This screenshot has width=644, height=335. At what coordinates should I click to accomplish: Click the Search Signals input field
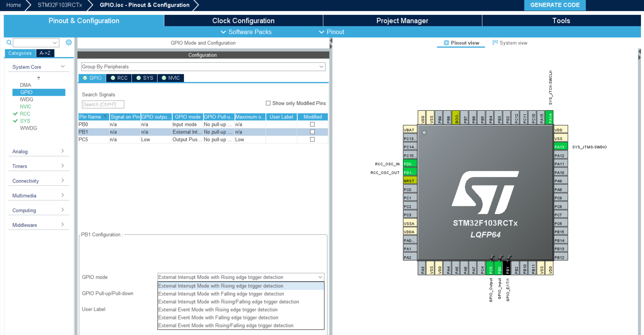pyautogui.click(x=103, y=104)
